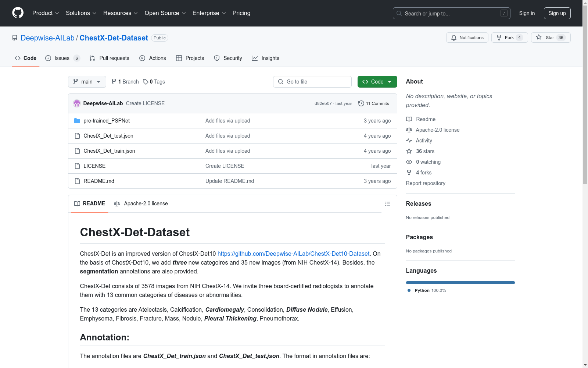The height and width of the screenshot is (368, 588).
Task: Switch to the Issues tab
Action: pyautogui.click(x=62, y=58)
